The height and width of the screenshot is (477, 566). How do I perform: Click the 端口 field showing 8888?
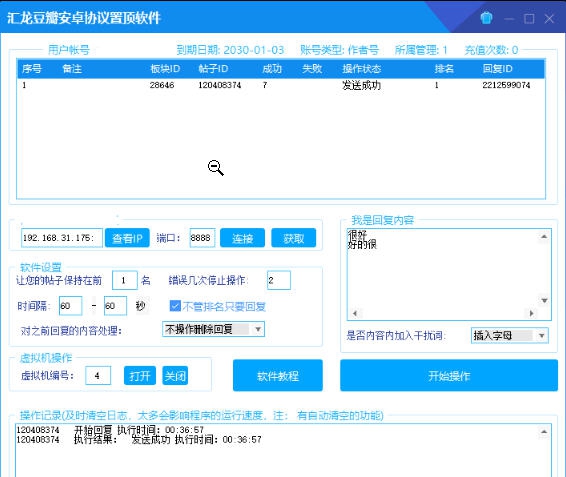click(x=202, y=238)
